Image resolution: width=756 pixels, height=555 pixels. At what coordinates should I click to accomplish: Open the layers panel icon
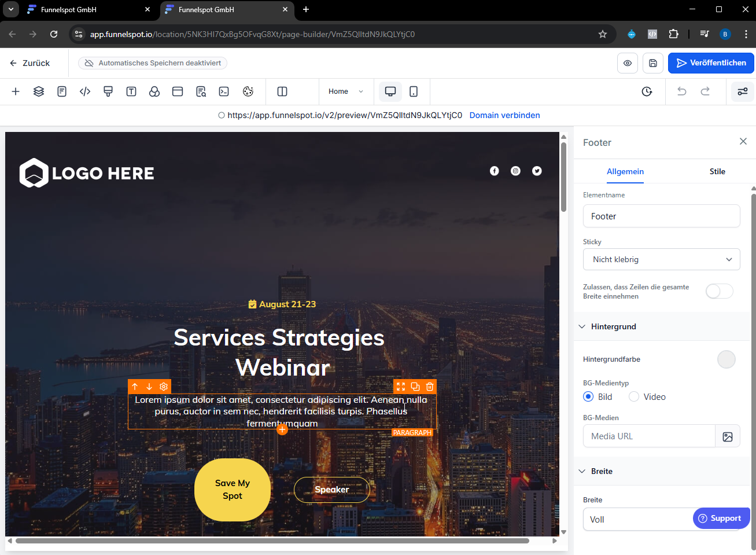pyautogui.click(x=39, y=91)
